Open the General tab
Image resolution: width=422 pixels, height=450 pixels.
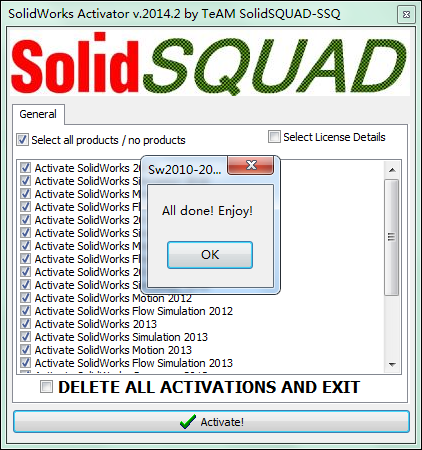38,114
